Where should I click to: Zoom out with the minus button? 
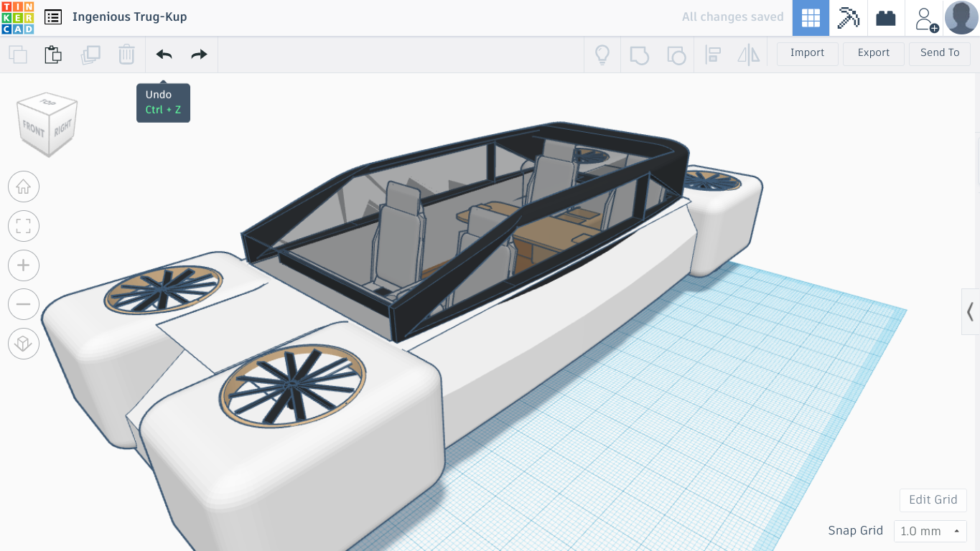(x=24, y=305)
